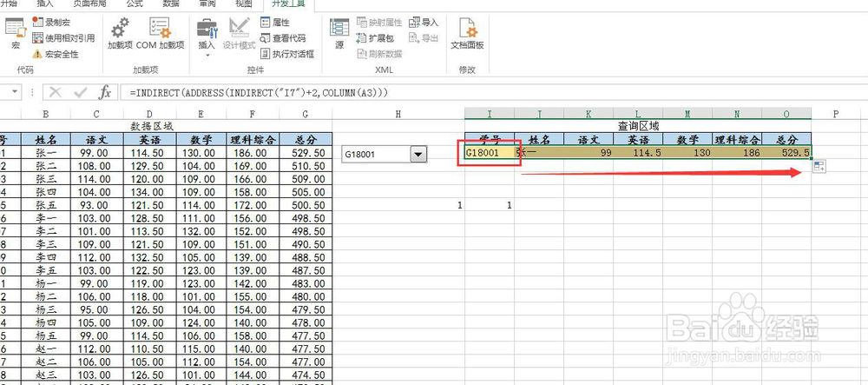Open the G18001 combo box dropdown arrow
The width and height of the screenshot is (868, 385).
pyautogui.click(x=418, y=155)
